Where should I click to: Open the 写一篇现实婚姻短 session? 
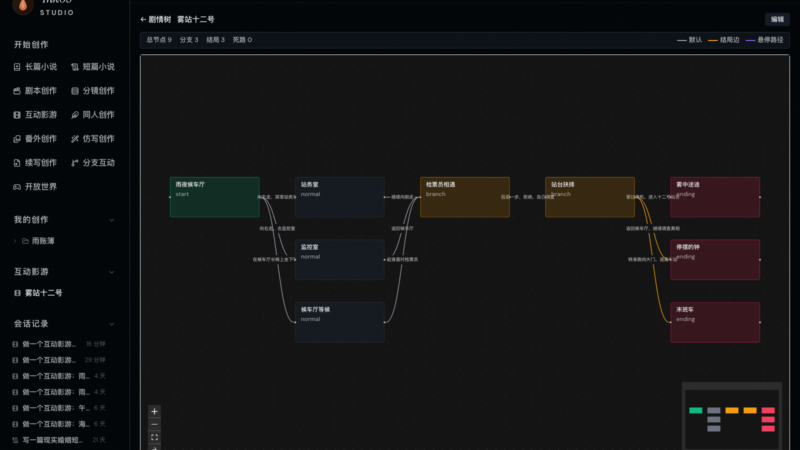pyautogui.click(x=59, y=440)
